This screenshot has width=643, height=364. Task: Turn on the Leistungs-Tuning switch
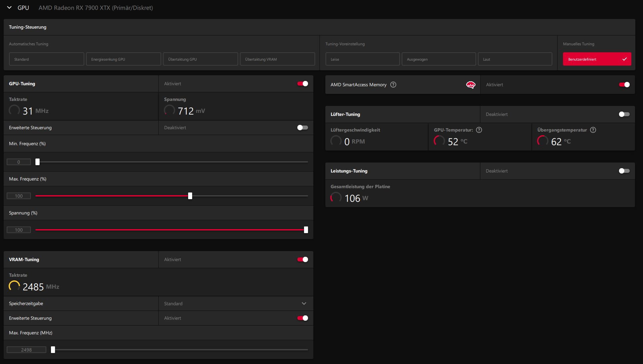coord(624,171)
